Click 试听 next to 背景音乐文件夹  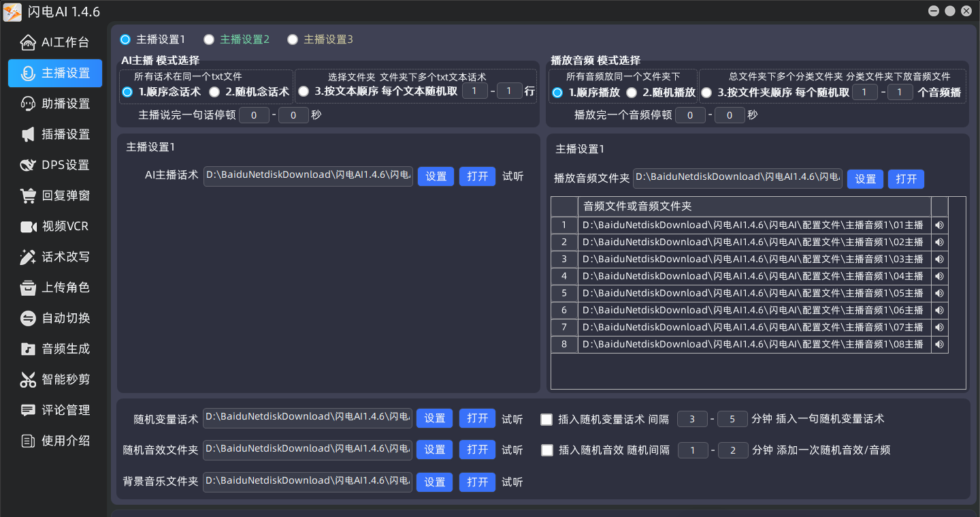coord(512,482)
